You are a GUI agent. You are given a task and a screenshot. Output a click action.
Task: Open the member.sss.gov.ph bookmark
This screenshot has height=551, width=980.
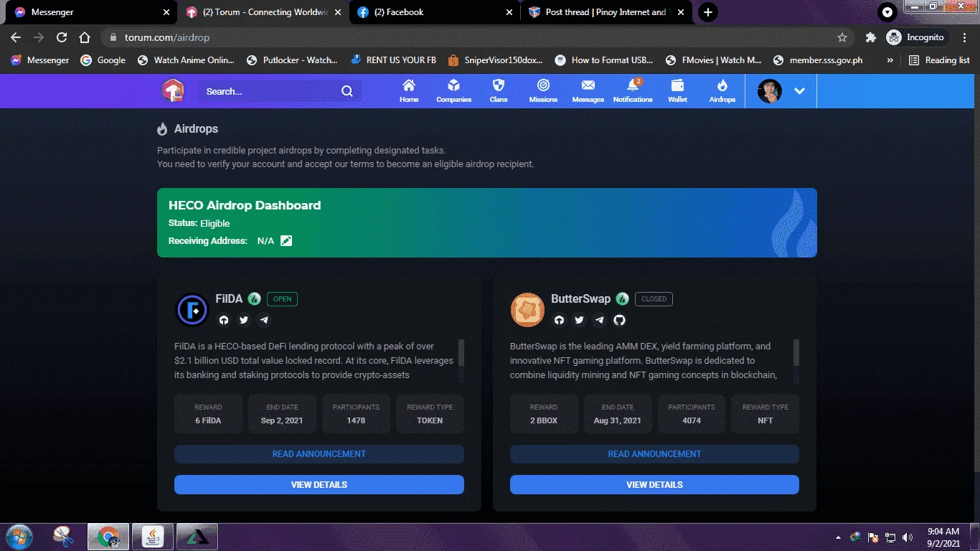[x=817, y=60]
